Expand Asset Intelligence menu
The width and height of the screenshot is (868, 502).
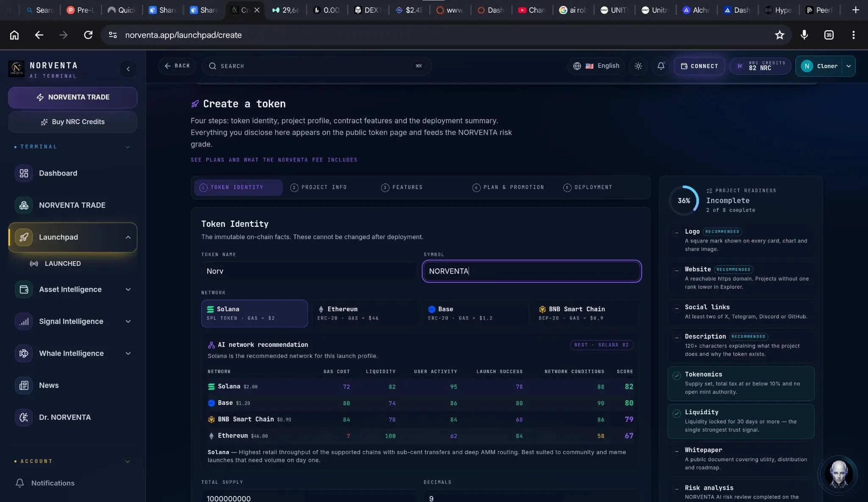[128, 290]
